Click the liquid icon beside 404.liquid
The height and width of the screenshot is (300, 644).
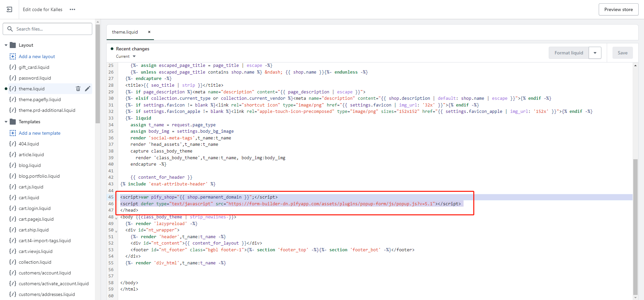(13, 144)
